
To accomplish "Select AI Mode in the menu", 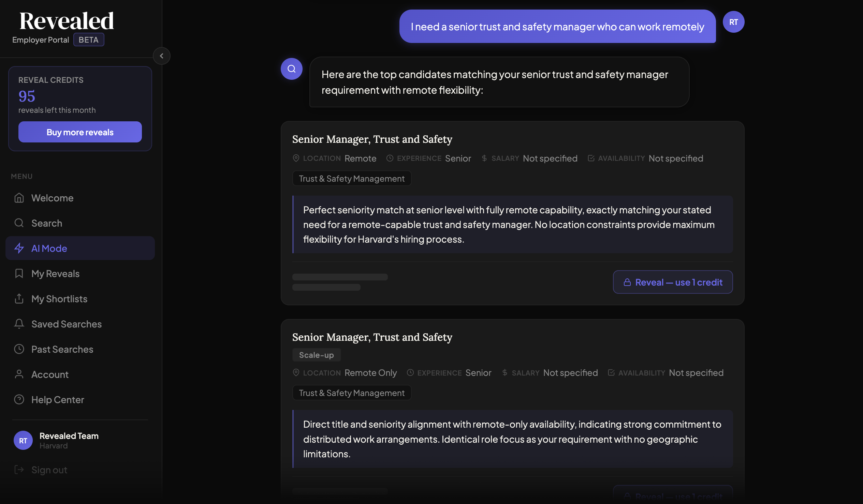I will (x=80, y=248).
